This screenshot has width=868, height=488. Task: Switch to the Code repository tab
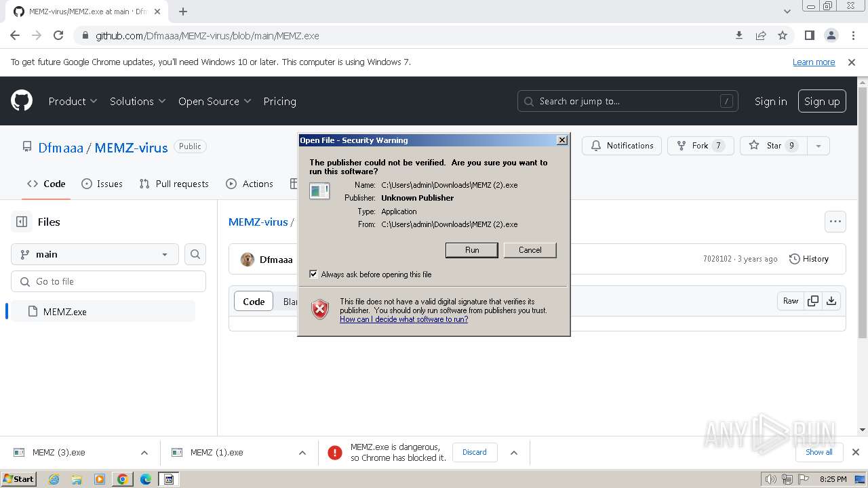point(46,184)
